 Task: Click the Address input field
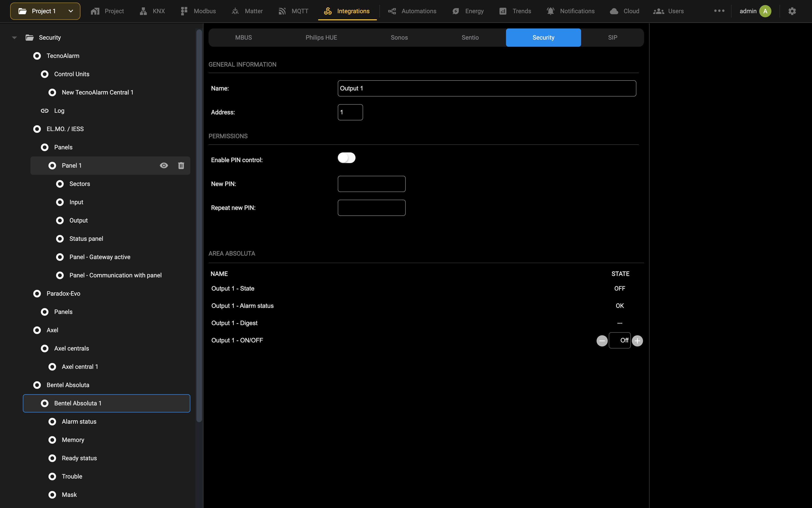350,112
